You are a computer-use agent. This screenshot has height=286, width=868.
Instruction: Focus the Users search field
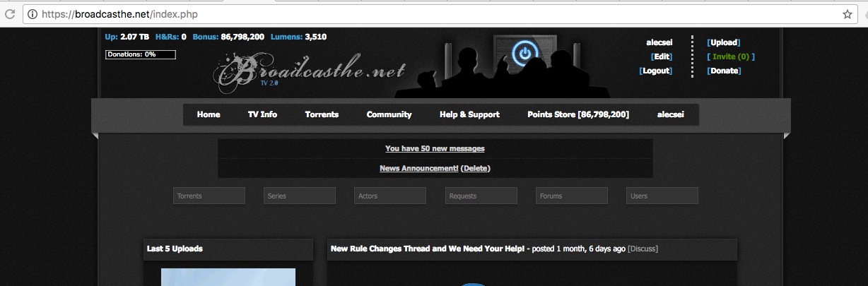click(x=662, y=196)
